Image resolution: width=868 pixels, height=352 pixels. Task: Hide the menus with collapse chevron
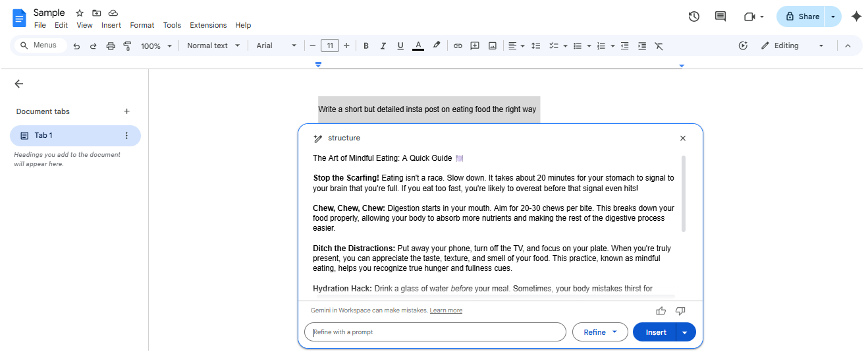tap(848, 45)
